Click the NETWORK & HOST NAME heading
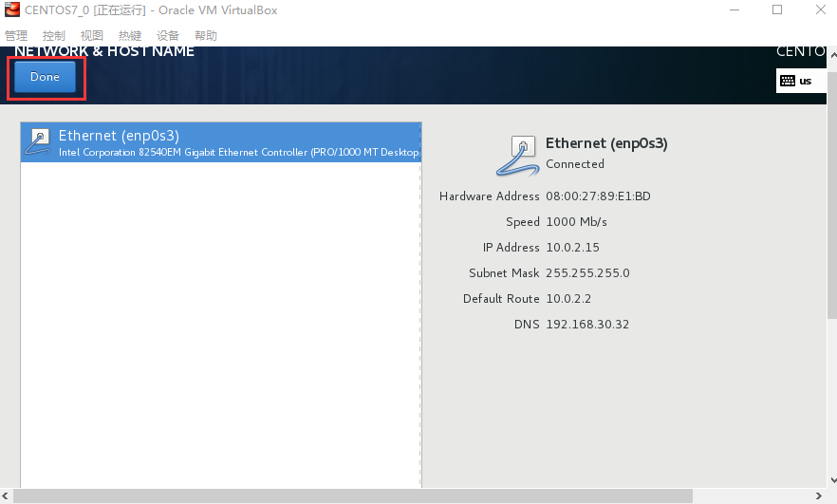The image size is (837, 504). click(x=104, y=51)
